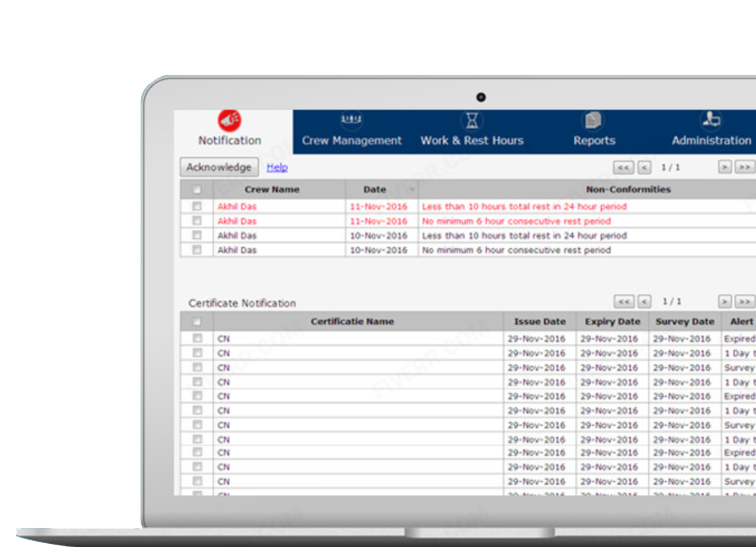Jump to first page of Certificate Notification

[x=623, y=301]
